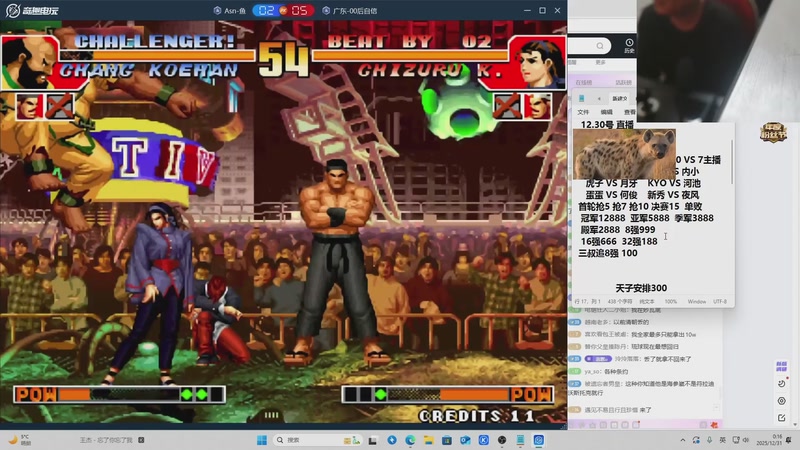Click Chang Koehan's portrait in the game

coord(30,63)
